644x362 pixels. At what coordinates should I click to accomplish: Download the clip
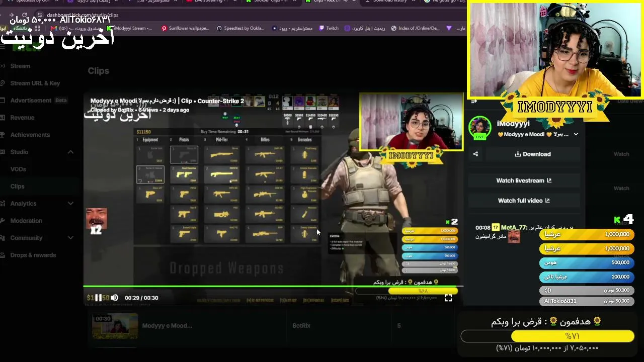tap(533, 154)
